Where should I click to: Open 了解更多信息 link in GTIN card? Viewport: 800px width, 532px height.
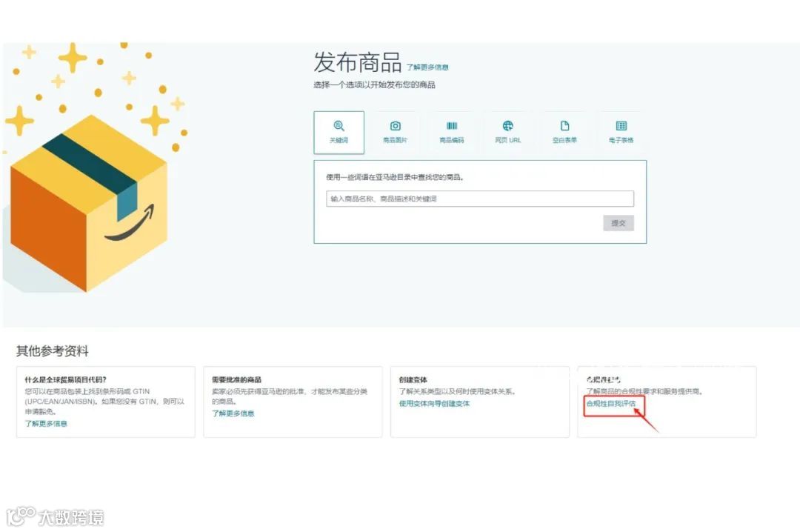(46, 423)
